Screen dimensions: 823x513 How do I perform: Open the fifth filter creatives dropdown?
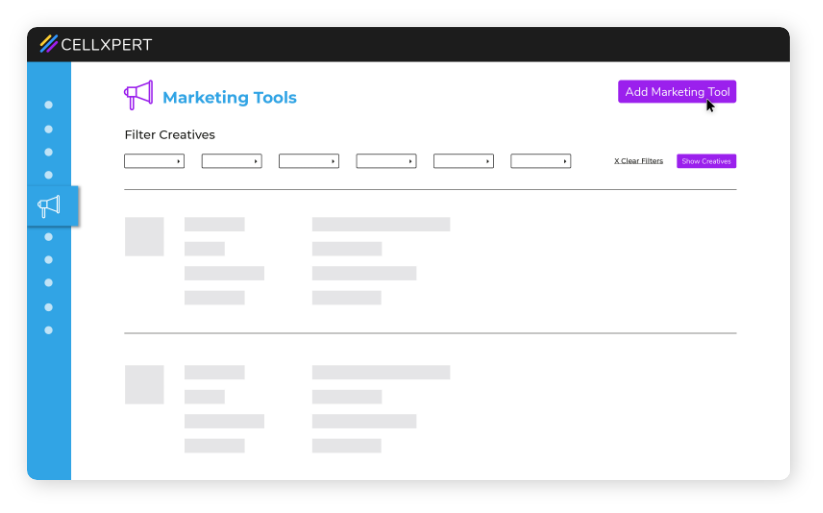pyautogui.click(x=463, y=161)
